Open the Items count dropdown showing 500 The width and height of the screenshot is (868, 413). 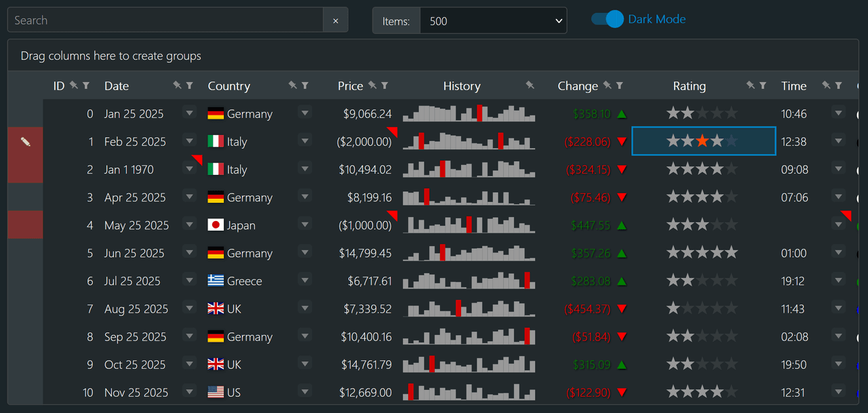(494, 21)
